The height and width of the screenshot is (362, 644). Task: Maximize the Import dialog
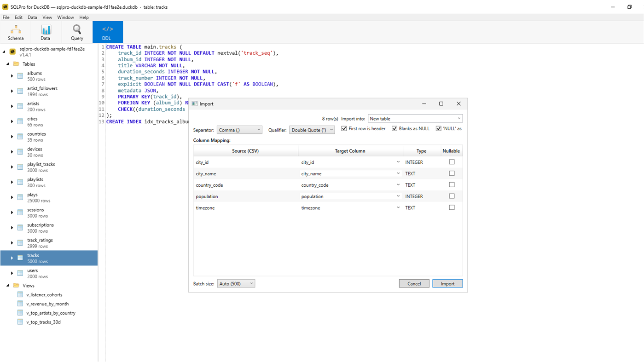click(441, 104)
